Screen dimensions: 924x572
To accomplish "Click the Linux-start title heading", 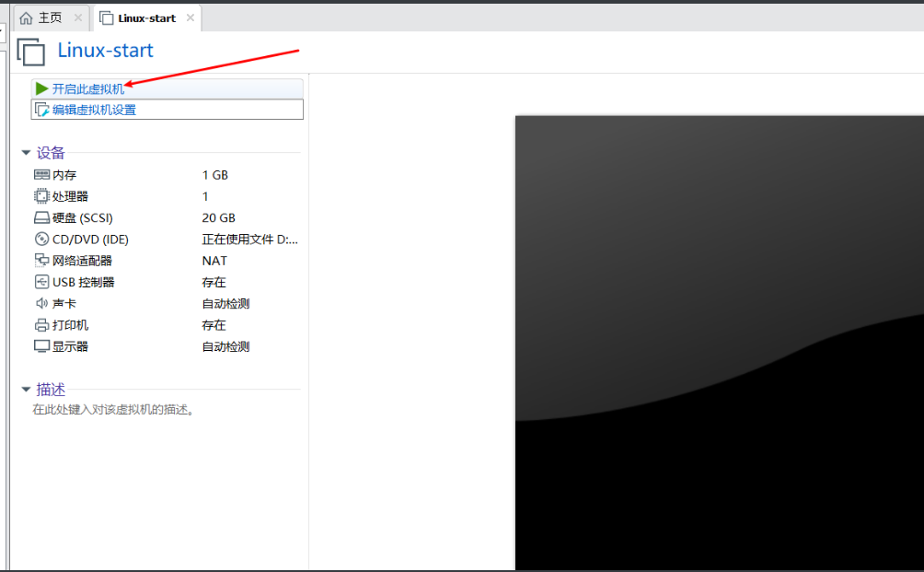I will tap(106, 51).
